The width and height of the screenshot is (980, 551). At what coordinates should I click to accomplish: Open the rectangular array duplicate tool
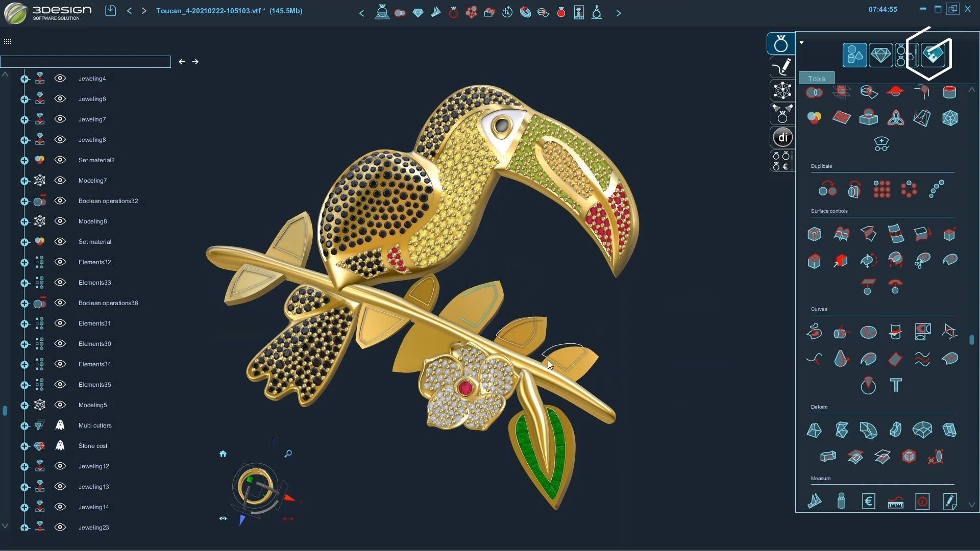click(x=881, y=189)
